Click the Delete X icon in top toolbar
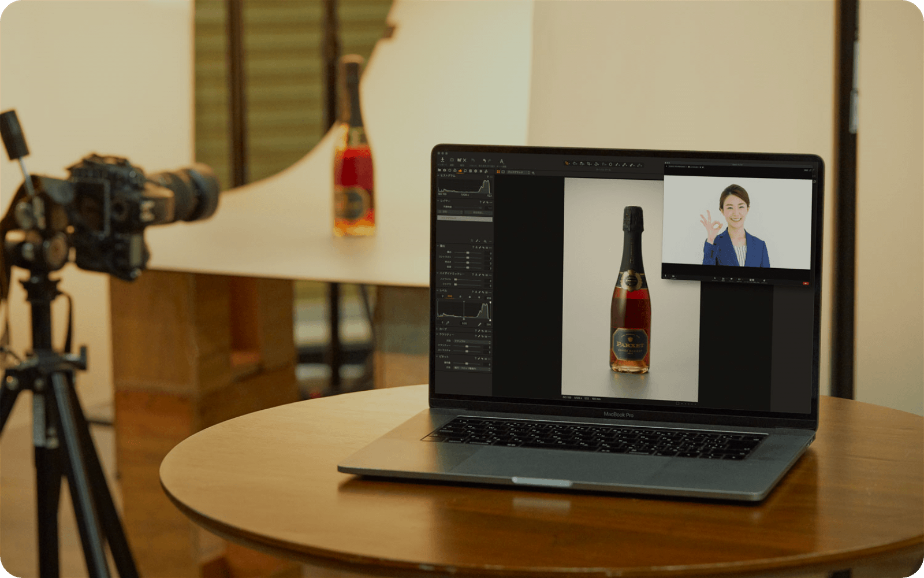Image resolution: width=924 pixels, height=578 pixels. 465,160
